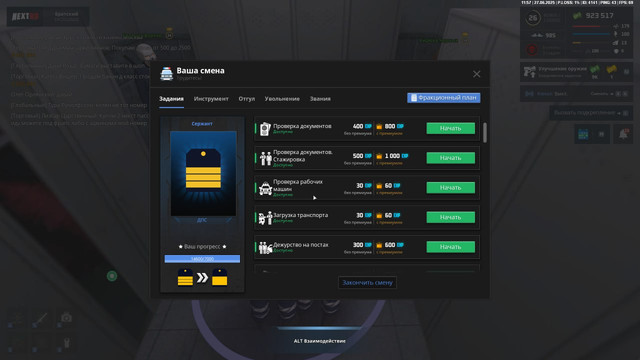The image size is (640, 360).
Task: Click the loading icon of 'Загрузка транспорта'
Action: coord(265,218)
